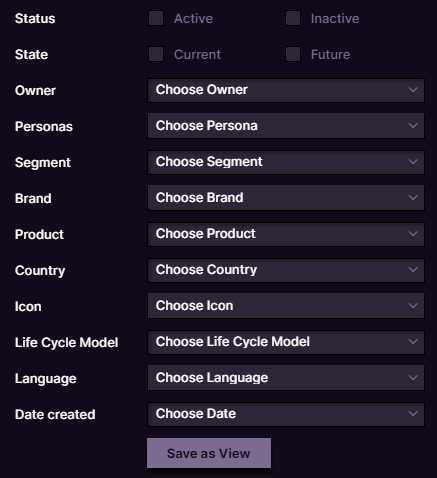Image resolution: width=437 pixels, height=478 pixels.
Task: Open the Choose Country dropdown list
Action: pos(286,270)
